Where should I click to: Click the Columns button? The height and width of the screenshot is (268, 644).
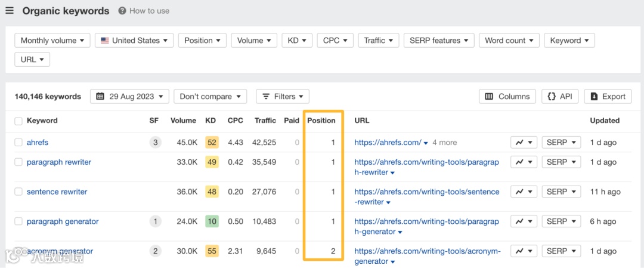pos(507,97)
